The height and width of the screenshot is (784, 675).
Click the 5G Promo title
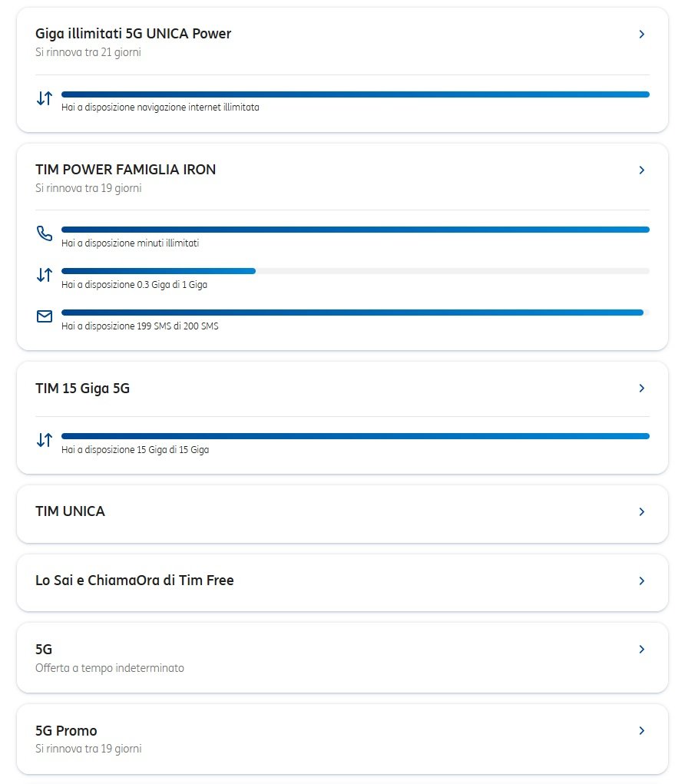(x=66, y=730)
